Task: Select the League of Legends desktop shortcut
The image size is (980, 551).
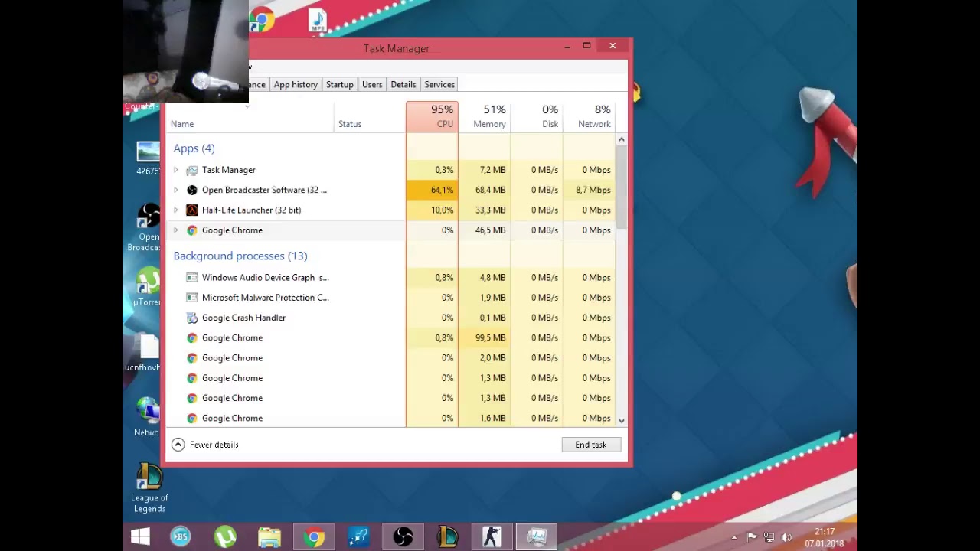Action: pyautogui.click(x=149, y=485)
